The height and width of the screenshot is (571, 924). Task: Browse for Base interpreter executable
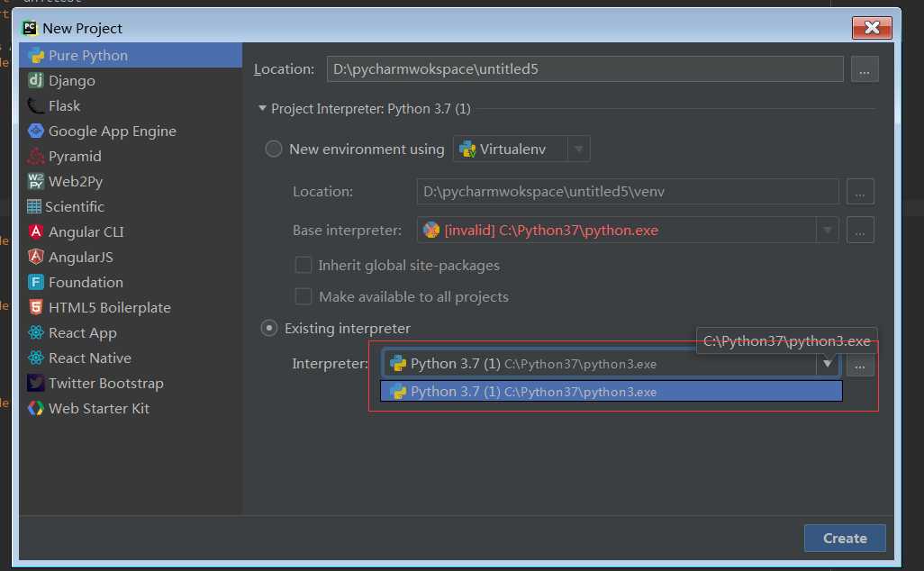860,231
